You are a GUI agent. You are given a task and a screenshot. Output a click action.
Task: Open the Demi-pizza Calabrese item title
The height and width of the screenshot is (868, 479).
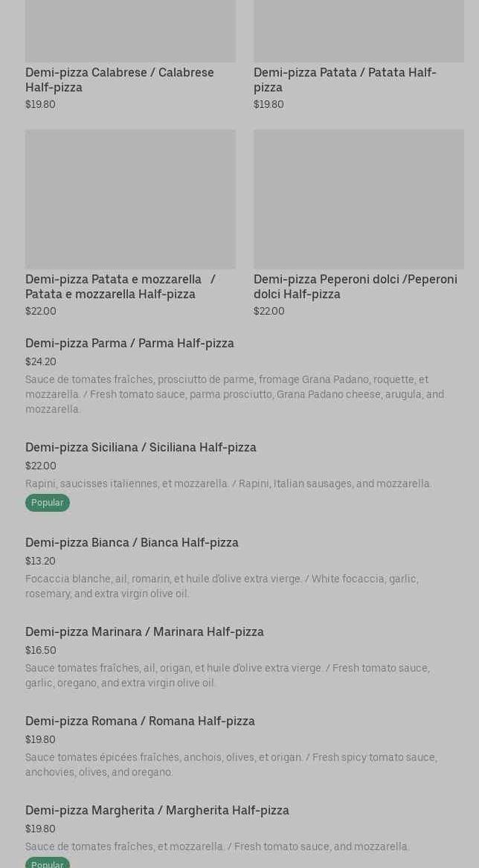coord(119,80)
